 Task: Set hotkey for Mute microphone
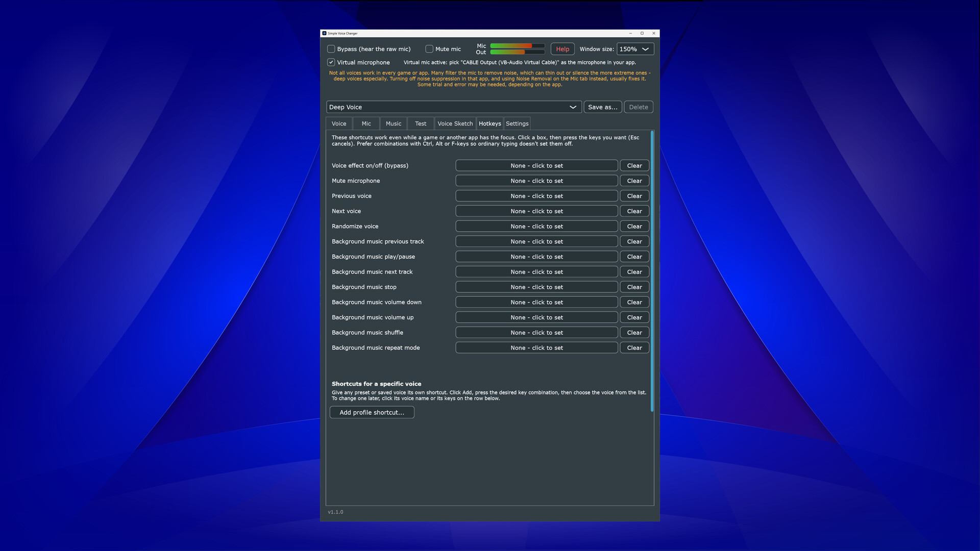536,181
